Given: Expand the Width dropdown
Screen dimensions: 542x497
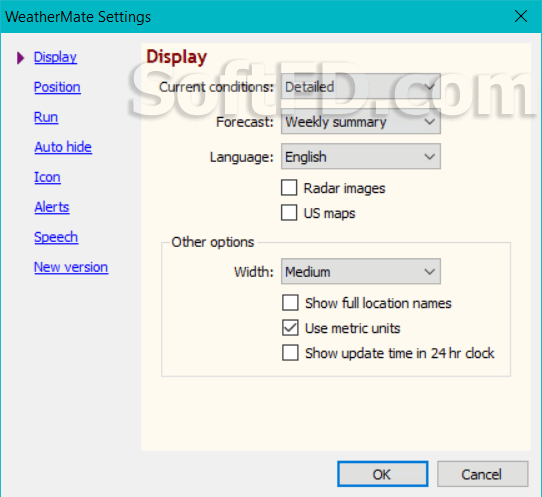Looking at the screenshot, I should [x=361, y=271].
